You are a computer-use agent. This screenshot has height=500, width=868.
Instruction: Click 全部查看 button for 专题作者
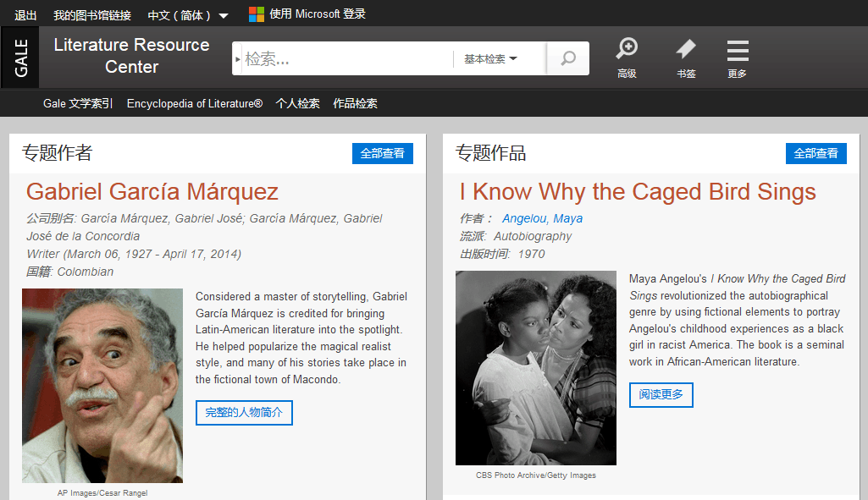click(383, 153)
